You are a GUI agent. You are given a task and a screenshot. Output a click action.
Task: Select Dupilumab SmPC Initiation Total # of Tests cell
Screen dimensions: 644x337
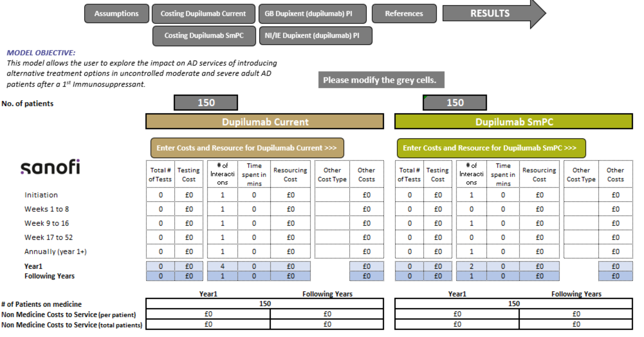410,195
